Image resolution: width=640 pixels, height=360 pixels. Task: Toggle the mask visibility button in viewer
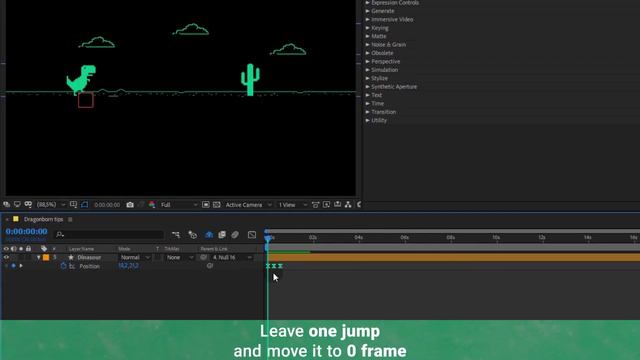tap(84, 204)
